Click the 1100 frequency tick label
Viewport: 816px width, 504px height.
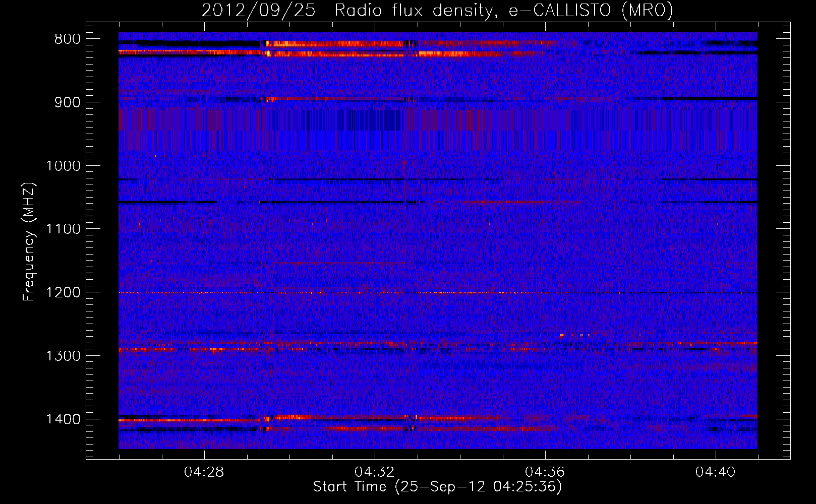pyautogui.click(x=63, y=229)
